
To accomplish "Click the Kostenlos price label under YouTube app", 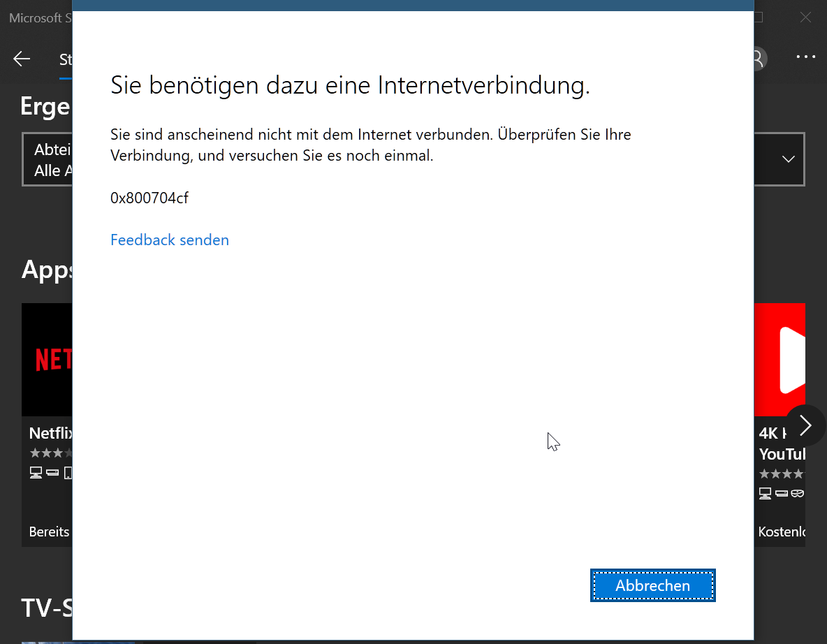I will coord(782,532).
